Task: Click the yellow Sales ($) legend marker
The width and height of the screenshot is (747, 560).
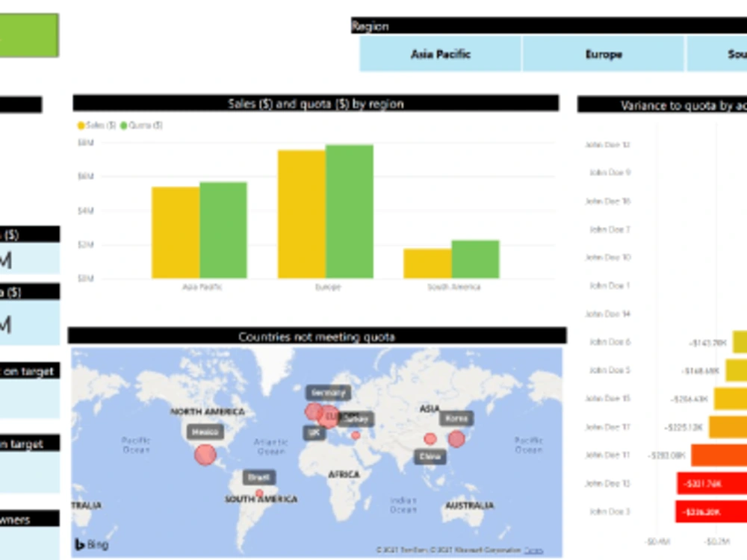Action: click(81, 125)
